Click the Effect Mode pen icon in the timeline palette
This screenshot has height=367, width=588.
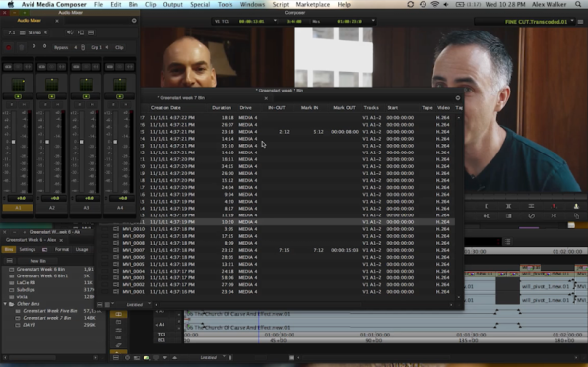point(118,345)
